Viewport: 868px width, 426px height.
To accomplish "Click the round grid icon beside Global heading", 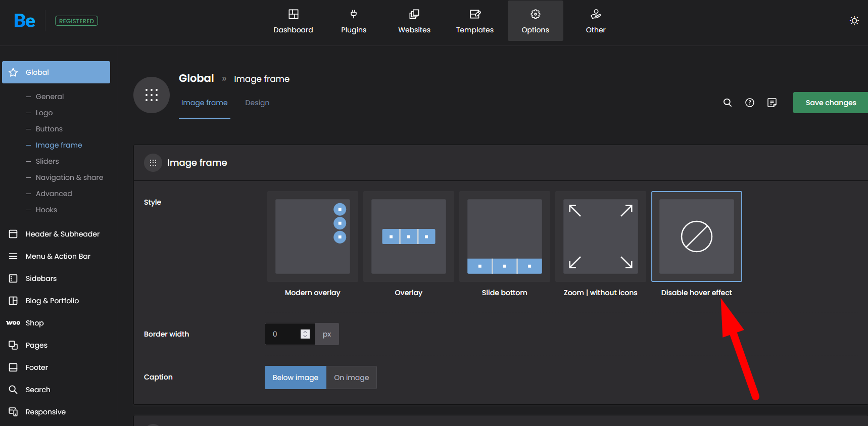I will pos(151,95).
